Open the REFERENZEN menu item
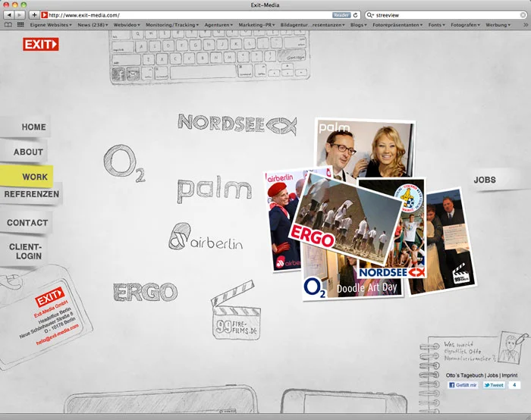 click(31, 195)
